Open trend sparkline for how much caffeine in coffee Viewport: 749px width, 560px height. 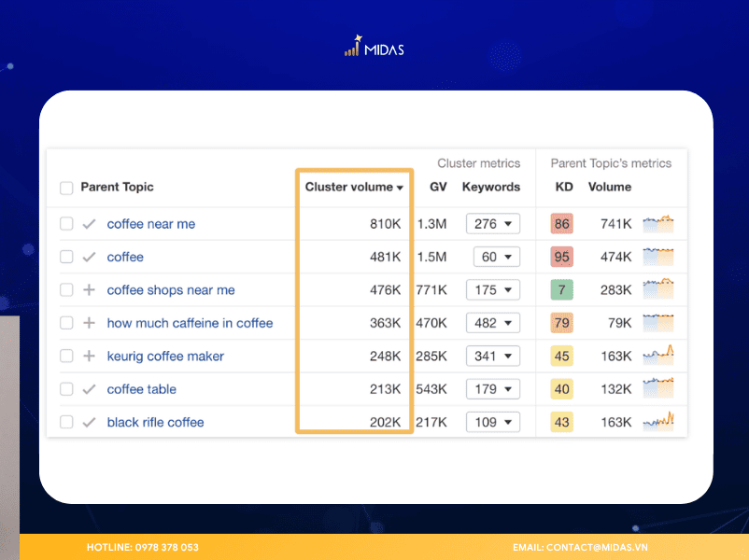point(658,323)
